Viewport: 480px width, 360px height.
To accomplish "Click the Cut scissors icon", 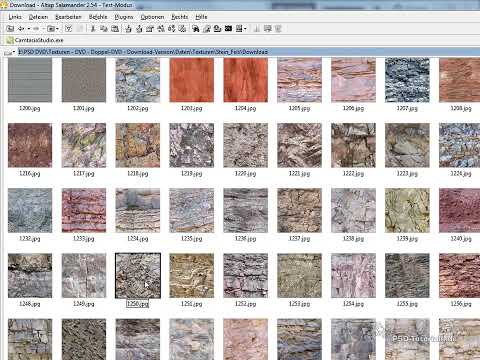I will tap(93, 29).
